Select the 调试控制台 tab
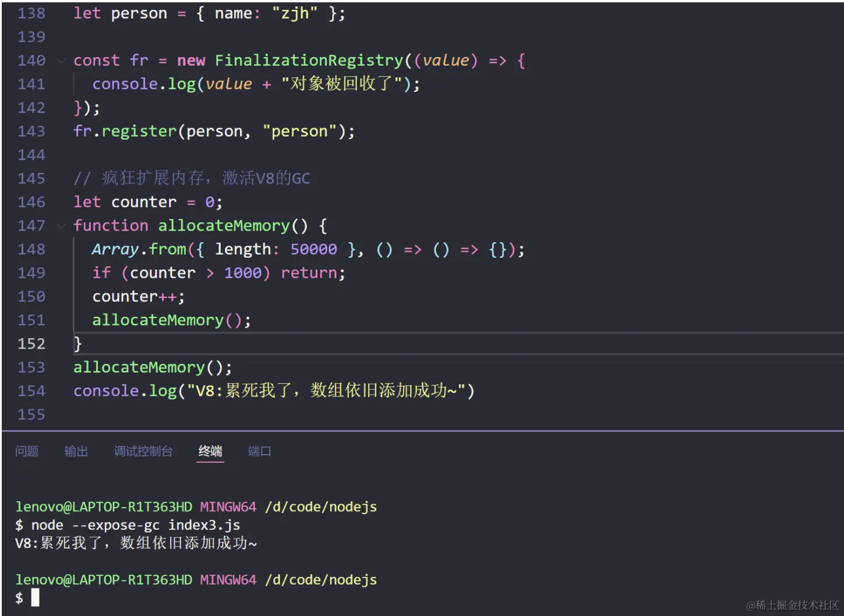844x616 pixels. (143, 451)
